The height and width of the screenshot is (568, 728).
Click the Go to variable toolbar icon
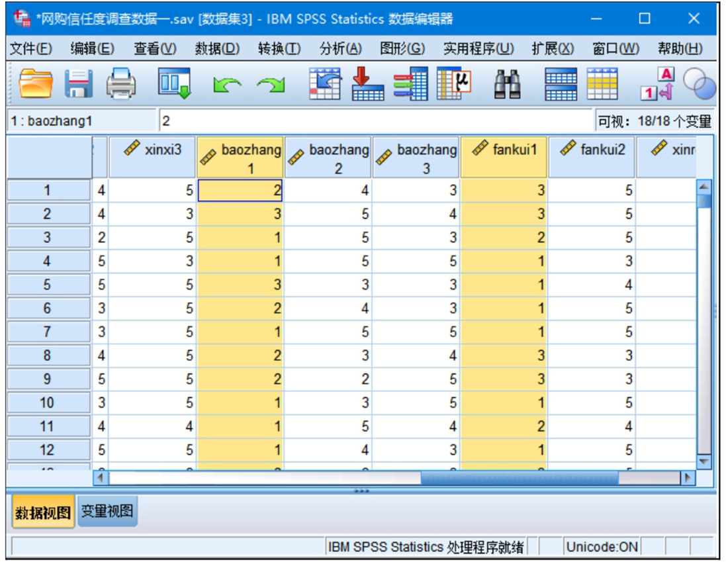[x=367, y=84]
